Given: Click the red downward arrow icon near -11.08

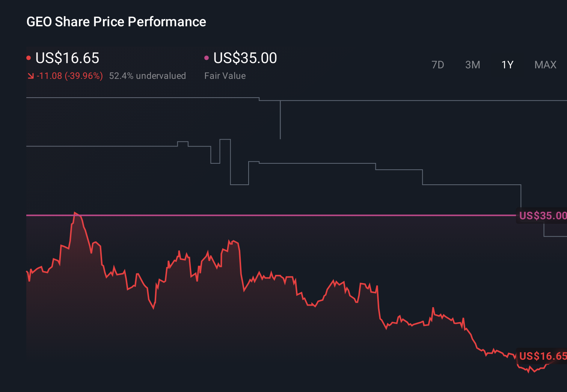Looking at the screenshot, I should tap(31, 75).
